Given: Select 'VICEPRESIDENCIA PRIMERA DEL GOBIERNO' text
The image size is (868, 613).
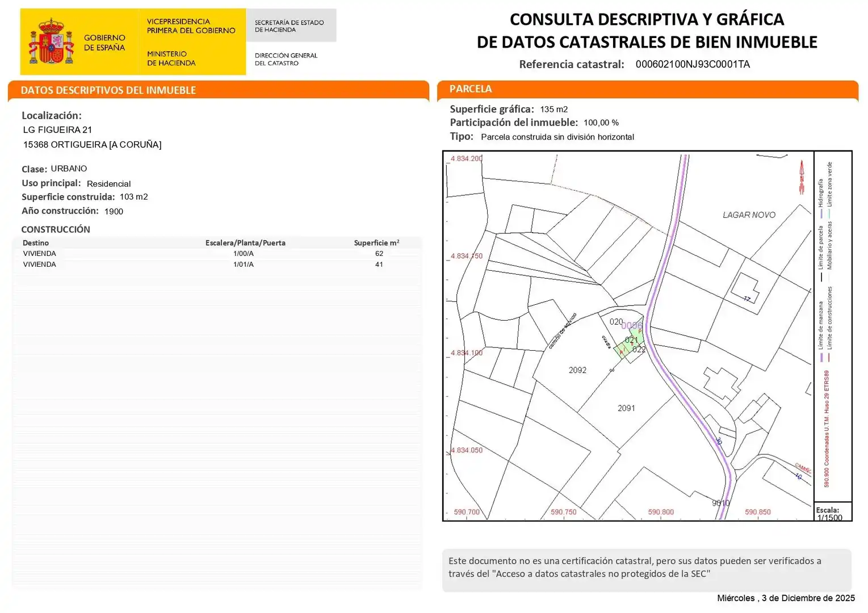Looking at the screenshot, I should click(x=191, y=26).
